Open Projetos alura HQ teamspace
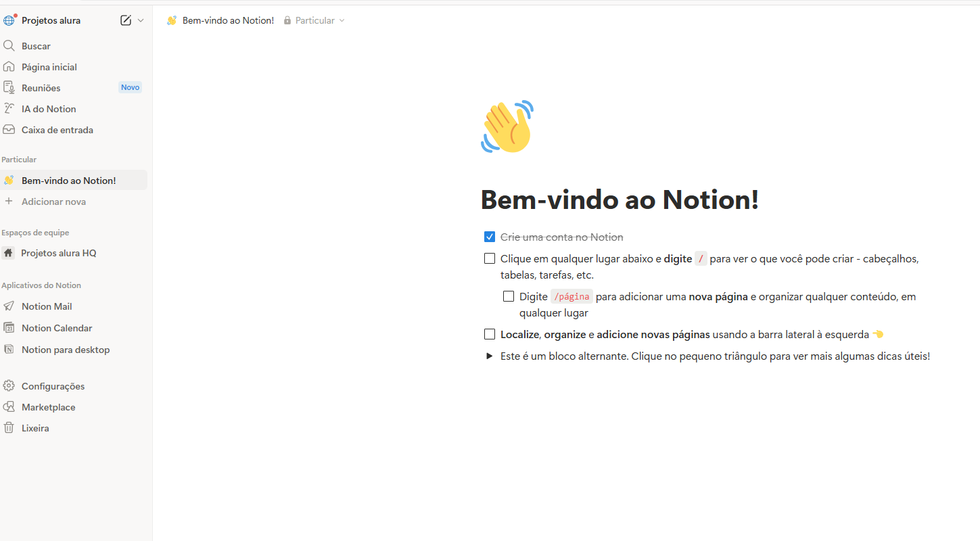980x541 pixels. tap(58, 252)
